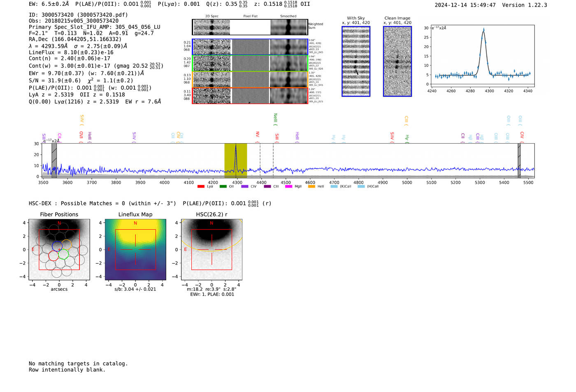Click the LineFlux = 8.10(±0.23)e-16 text

pyautogui.click(x=71, y=53)
